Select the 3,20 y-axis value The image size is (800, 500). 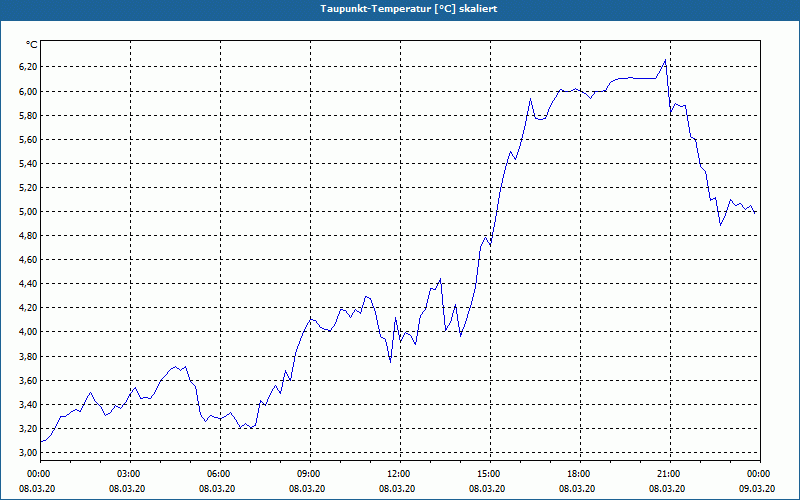point(29,429)
